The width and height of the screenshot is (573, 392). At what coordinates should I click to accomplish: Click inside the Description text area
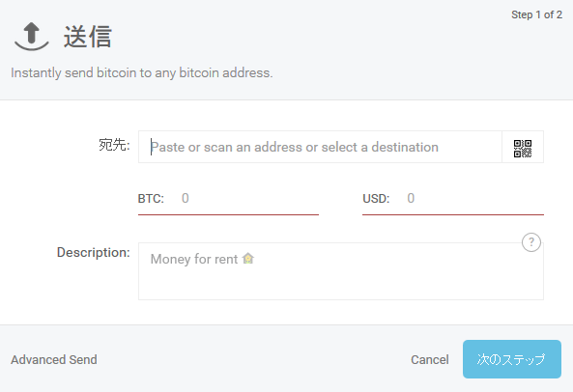(340, 271)
